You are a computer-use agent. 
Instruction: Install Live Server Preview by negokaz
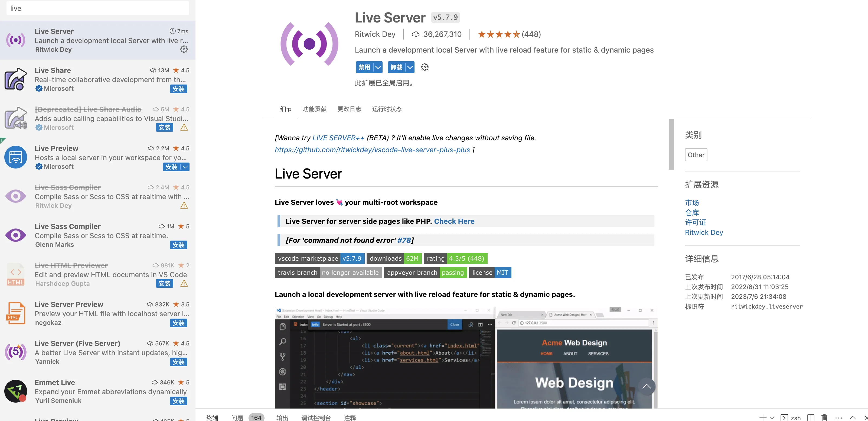click(x=179, y=323)
